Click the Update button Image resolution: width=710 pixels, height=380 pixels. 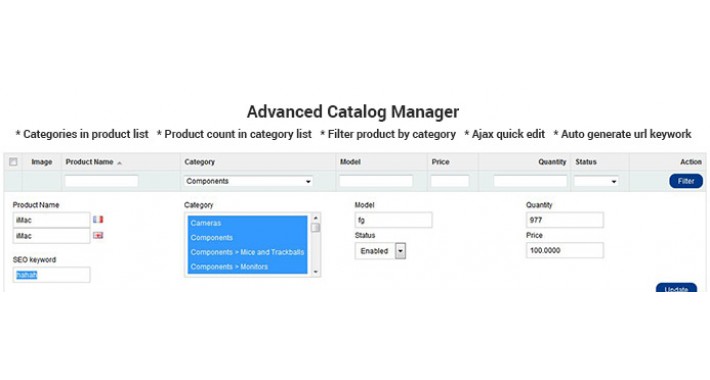pos(676,288)
